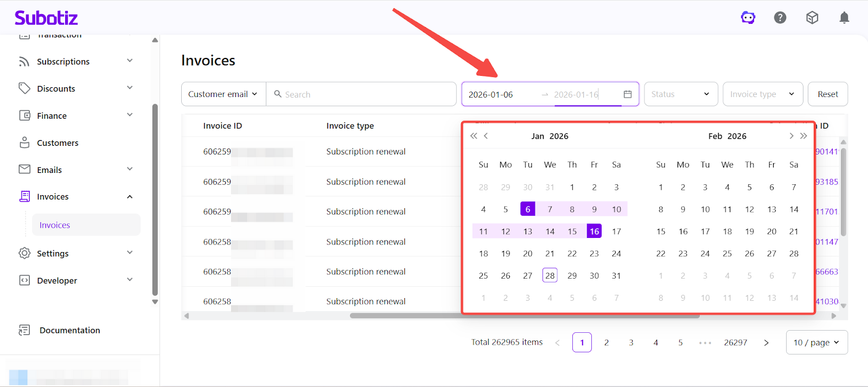Open the Customer email filter dropdown
Image resolution: width=868 pixels, height=387 pixels.
pyautogui.click(x=223, y=94)
